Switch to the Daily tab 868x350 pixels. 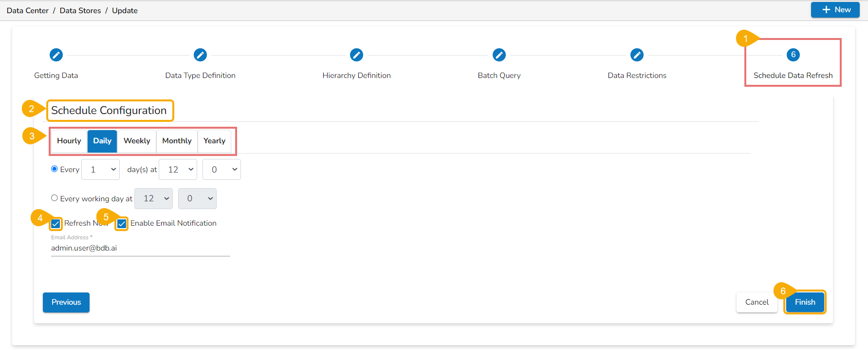[x=102, y=141]
